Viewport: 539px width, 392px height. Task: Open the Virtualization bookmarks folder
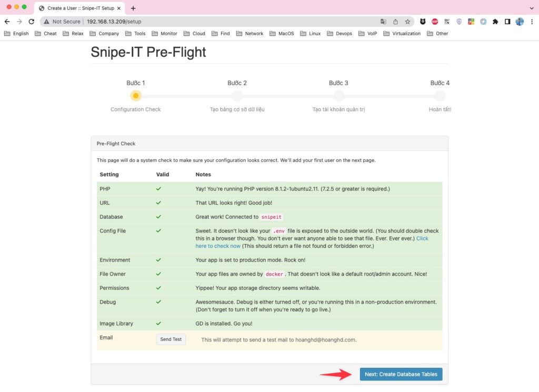402,34
